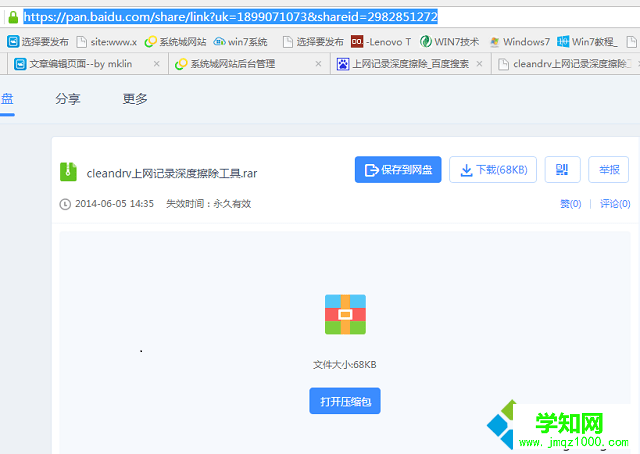
Task: Open the WIN7技术 bookmark
Action: pos(449,42)
